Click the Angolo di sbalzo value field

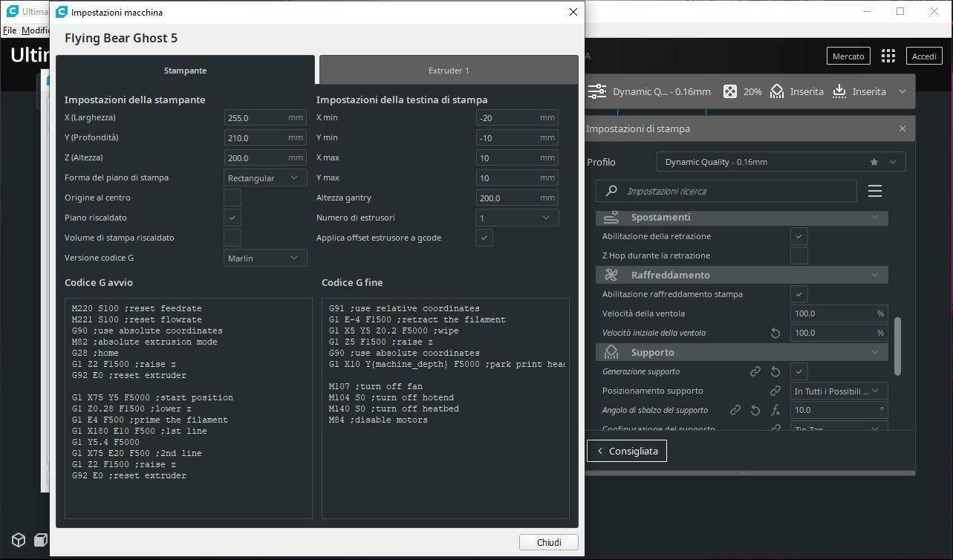click(839, 410)
